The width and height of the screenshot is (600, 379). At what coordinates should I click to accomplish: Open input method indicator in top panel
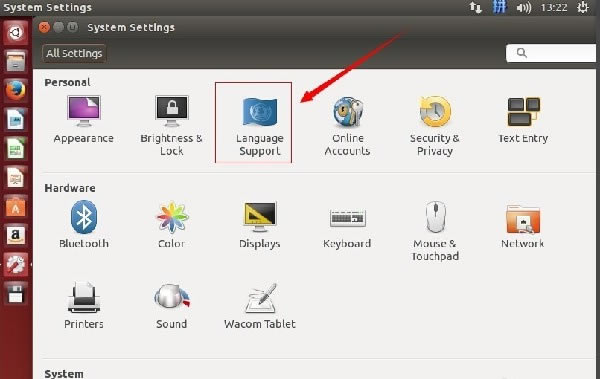499,7
